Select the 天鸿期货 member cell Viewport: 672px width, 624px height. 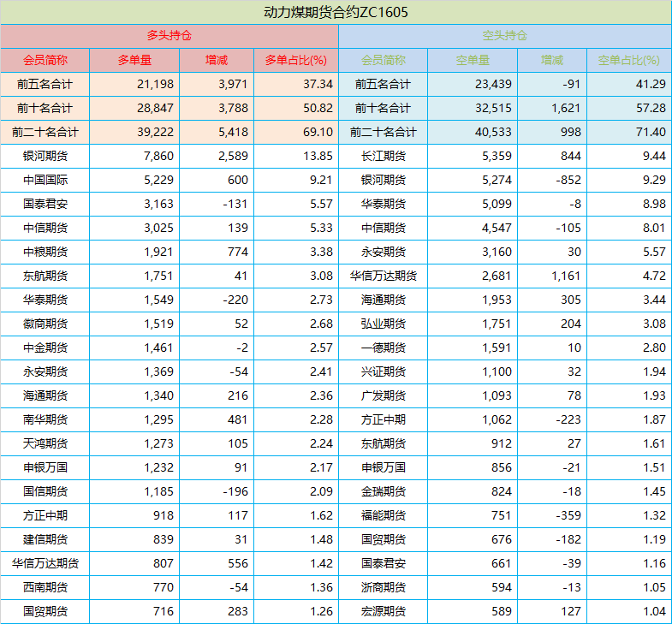[45, 444]
